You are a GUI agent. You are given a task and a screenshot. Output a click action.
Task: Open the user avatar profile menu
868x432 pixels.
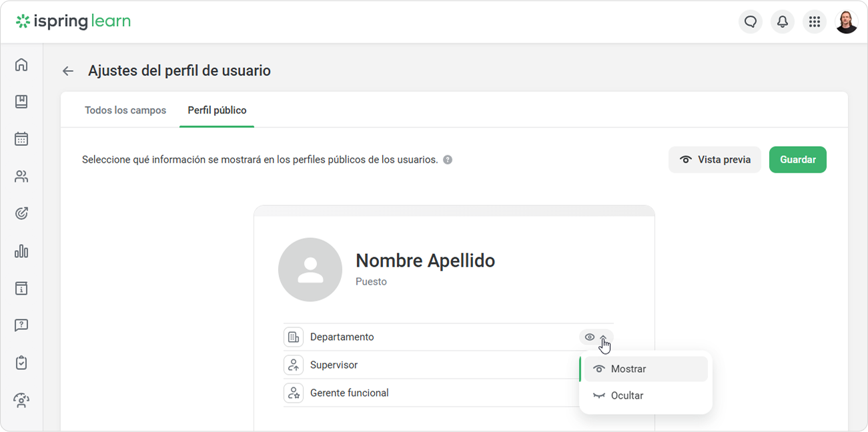[x=846, y=22]
